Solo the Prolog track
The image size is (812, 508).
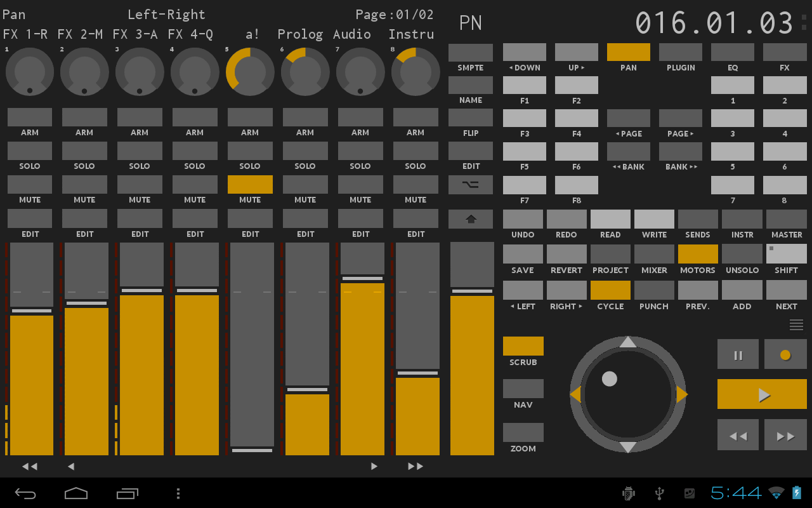tap(305, 150)
